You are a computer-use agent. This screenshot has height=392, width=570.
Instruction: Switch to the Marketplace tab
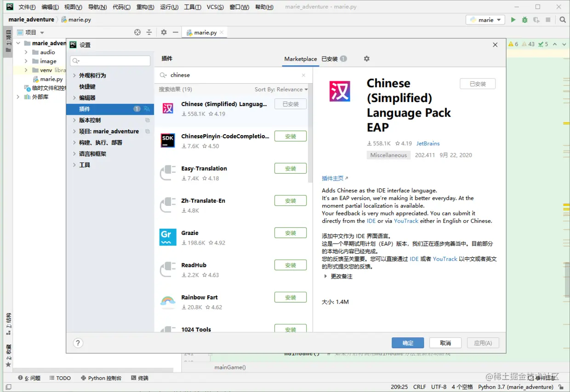pos(300,59)
